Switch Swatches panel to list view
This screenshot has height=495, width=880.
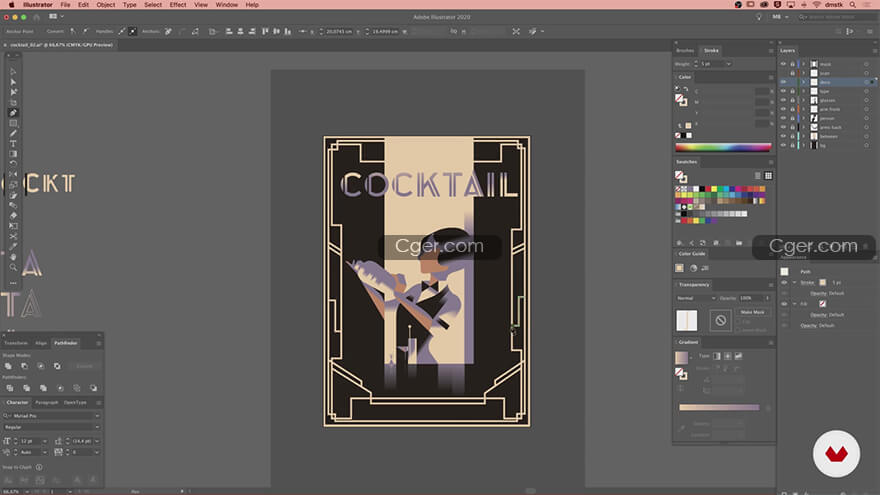click(x=758, y=176)
